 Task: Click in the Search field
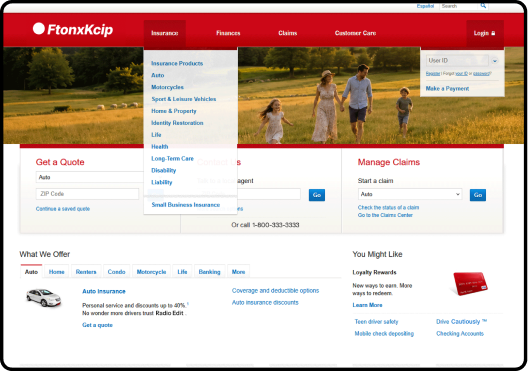click(x=459, y=6)
